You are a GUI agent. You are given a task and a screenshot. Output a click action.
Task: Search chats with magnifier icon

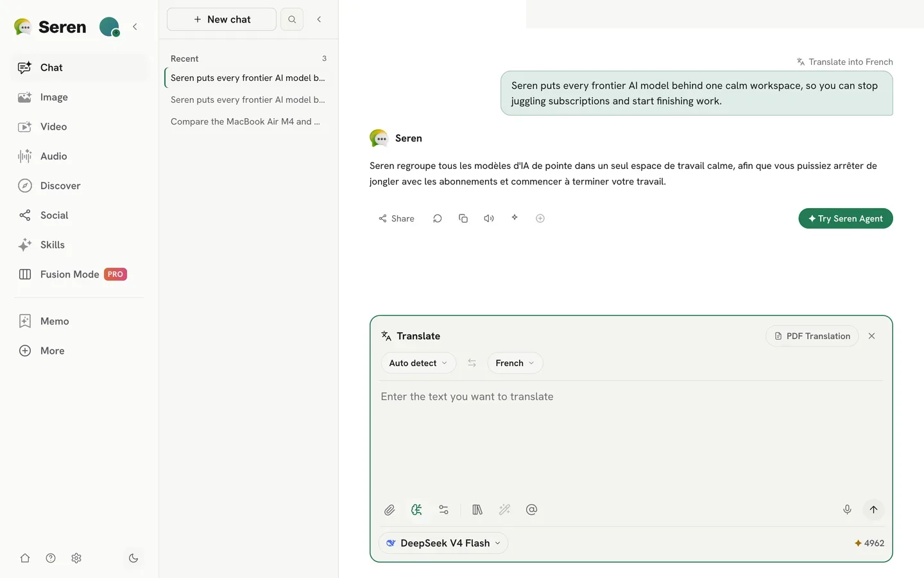point(292,19)
